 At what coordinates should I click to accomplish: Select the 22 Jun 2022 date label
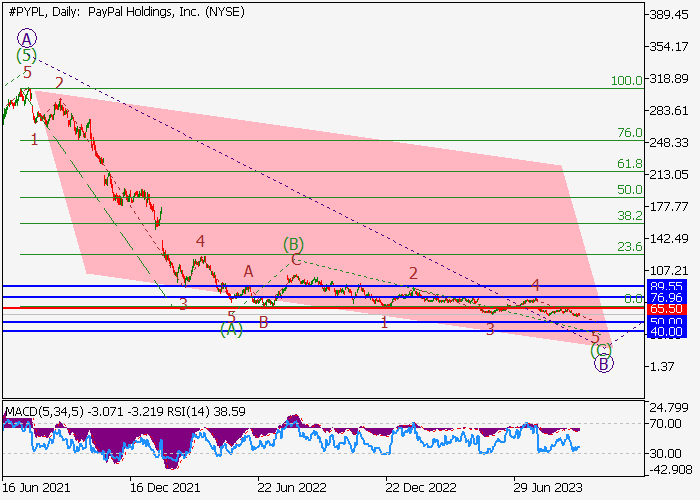click(292, 487)
